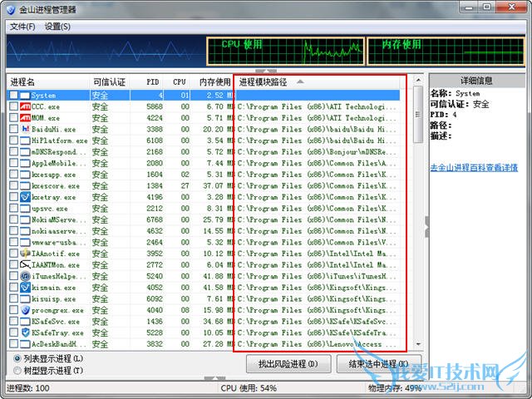532x399 pixels.
Task: Click the kxetray.exe blue icon
Action: [25, 197]
